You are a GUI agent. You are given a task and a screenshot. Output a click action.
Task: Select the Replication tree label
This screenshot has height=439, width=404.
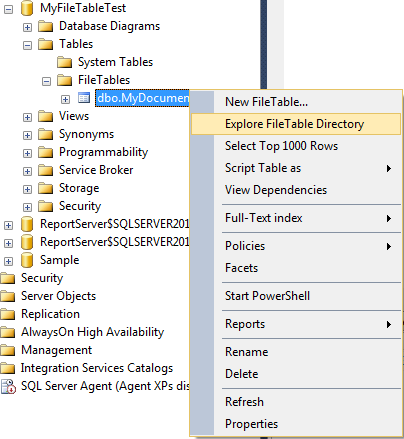pyautogui.click(x=50, y=314)
